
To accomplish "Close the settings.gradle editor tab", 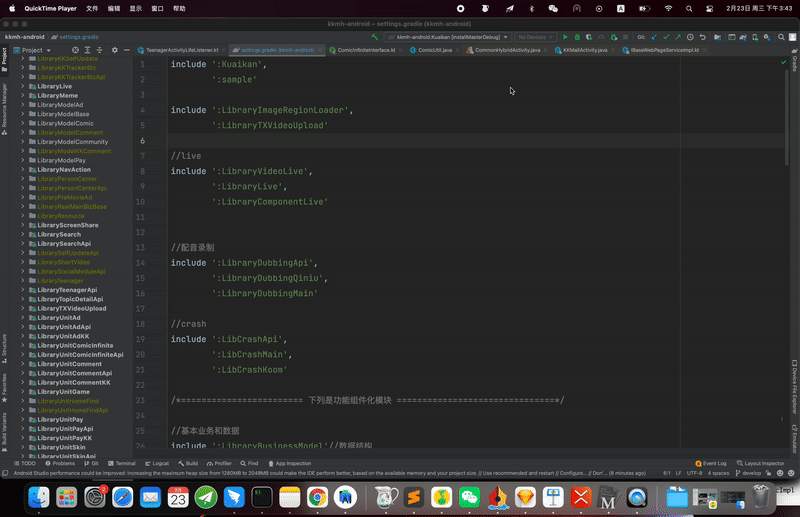I will click(x=319, y=50).
